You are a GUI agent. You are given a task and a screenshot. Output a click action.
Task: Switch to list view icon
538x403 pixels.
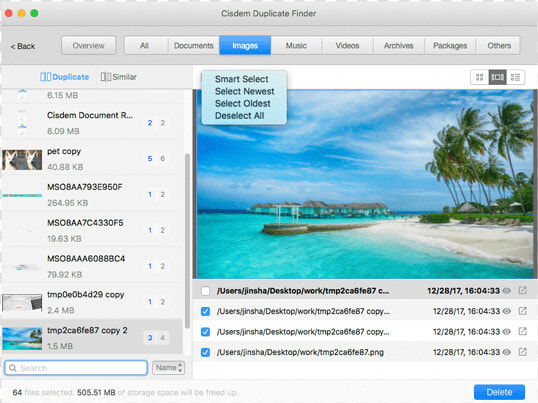[x=515, y=77]
